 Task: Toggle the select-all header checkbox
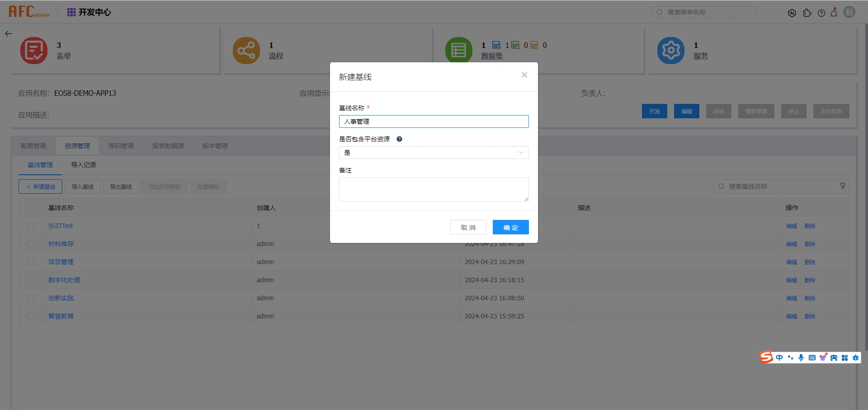tap(31, 208)
